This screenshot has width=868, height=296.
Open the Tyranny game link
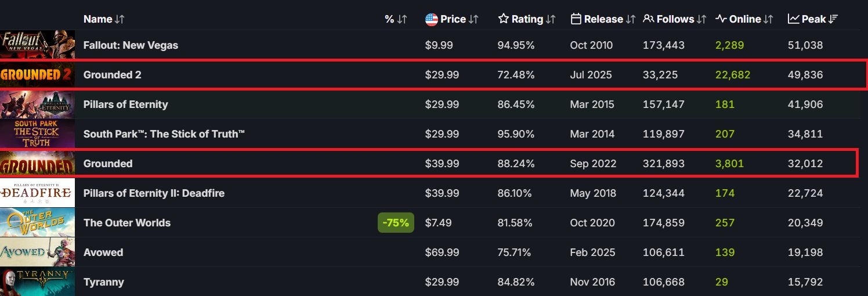[103, 282]
